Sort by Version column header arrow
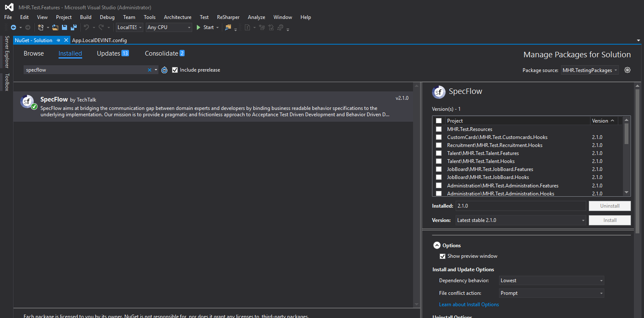Viewport: 644px width, 318px height. 612,121
